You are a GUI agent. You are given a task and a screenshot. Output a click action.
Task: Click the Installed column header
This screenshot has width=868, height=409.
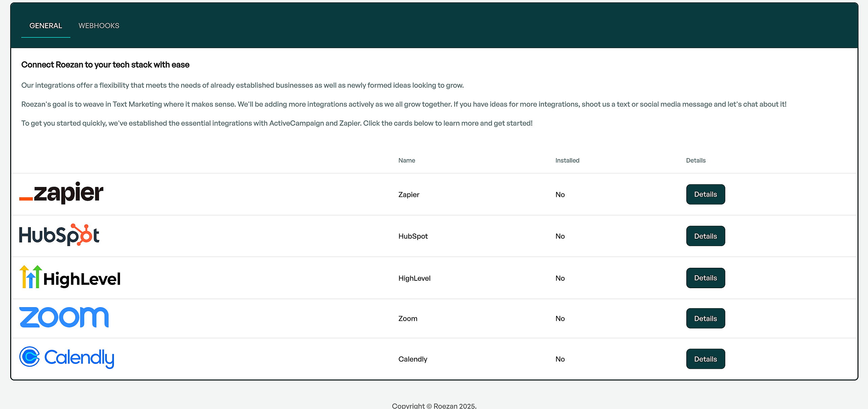[x=567, y=161]
